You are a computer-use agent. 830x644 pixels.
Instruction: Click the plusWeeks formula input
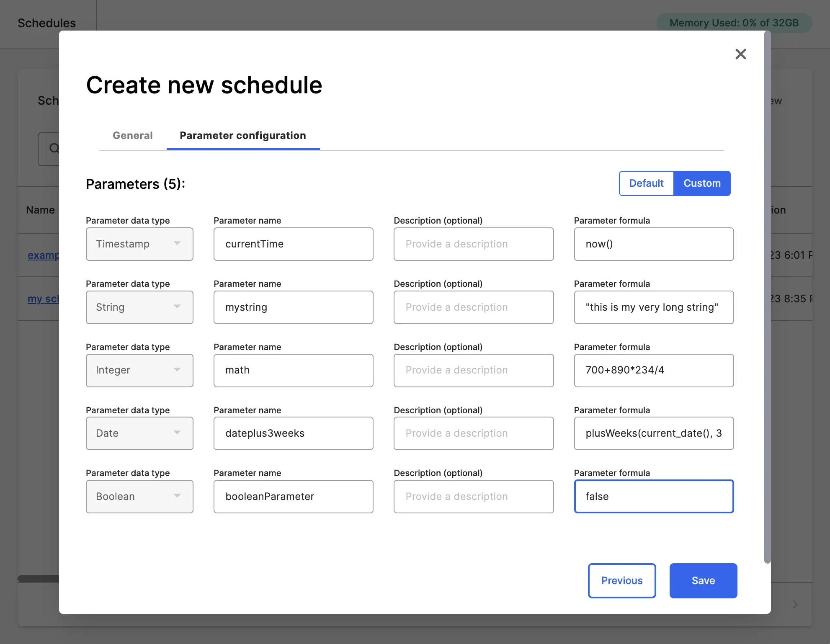653,433
